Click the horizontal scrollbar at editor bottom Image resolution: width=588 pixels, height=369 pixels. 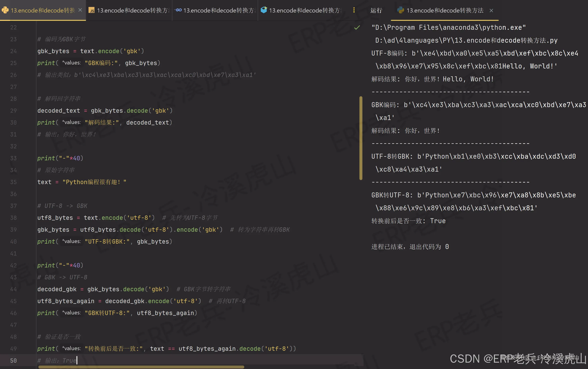pos(141,367)
